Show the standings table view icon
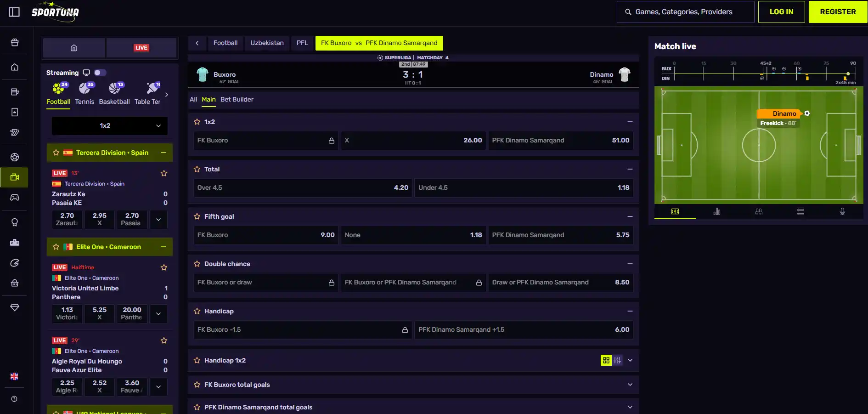The height and width of the screenshot is (414, 868). (x=800, y=211)
